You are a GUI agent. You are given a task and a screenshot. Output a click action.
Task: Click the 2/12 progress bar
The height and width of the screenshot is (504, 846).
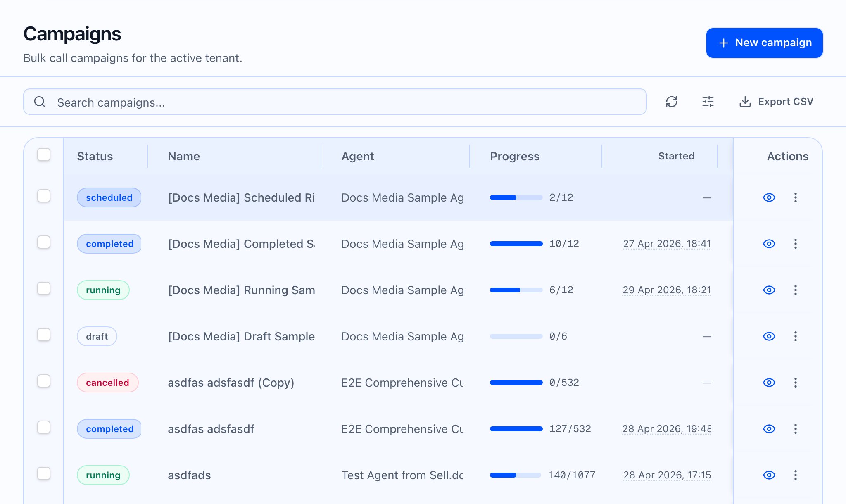(x=516, y=197)
